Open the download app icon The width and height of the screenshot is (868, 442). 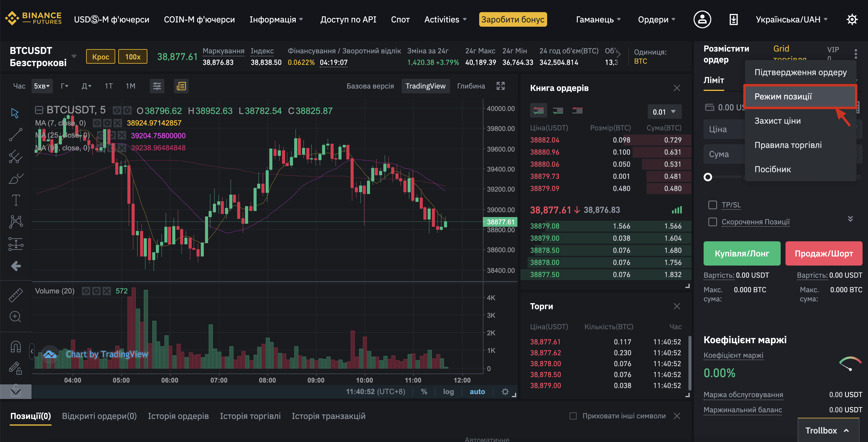click(x=734, y=19)
